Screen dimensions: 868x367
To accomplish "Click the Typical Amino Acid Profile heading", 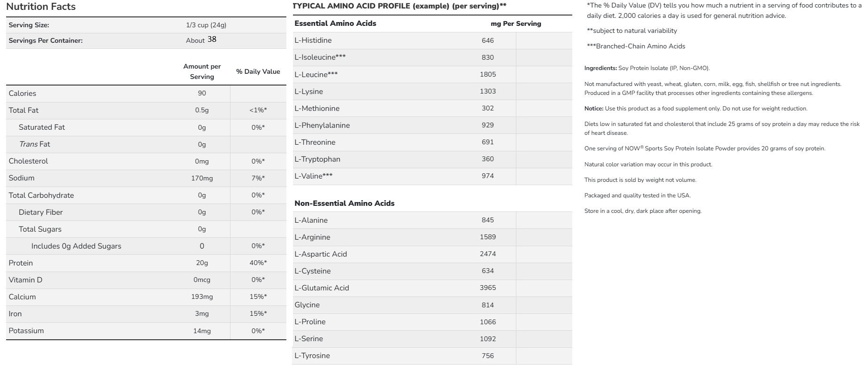I will (399, 6).
